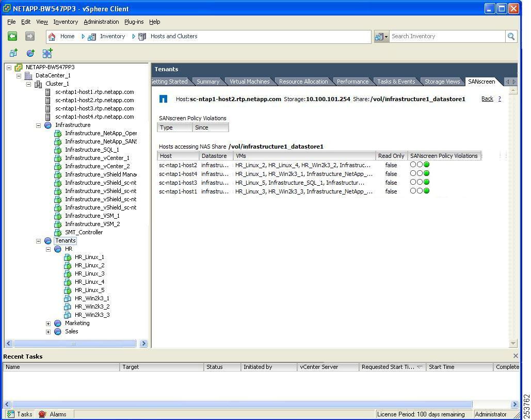Collapse the Tenants resource pool
The image size is (531, 420).
pyautogui.click(x=39, y=241)
